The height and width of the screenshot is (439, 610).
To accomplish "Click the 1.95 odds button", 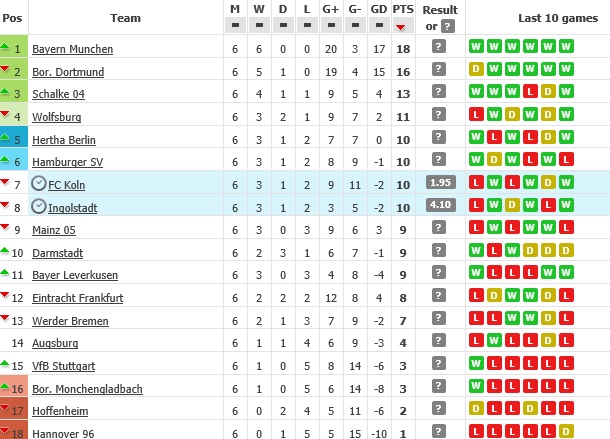I will pos(438,183).
